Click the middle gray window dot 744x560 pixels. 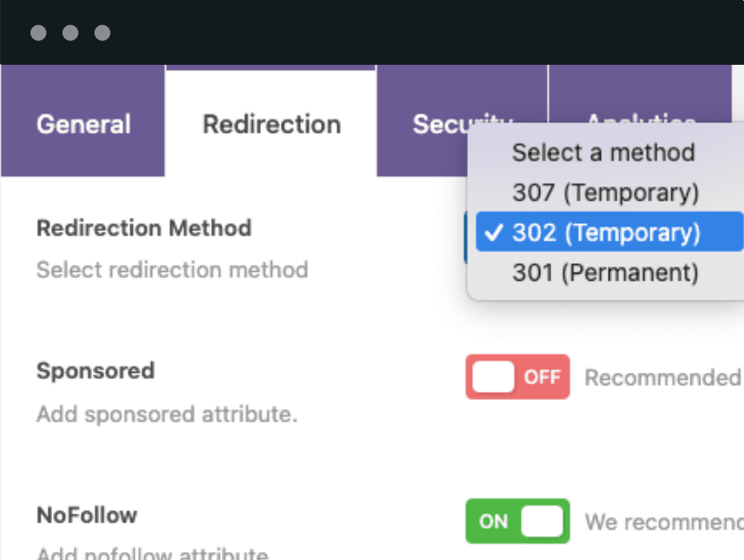coord(70,33)
